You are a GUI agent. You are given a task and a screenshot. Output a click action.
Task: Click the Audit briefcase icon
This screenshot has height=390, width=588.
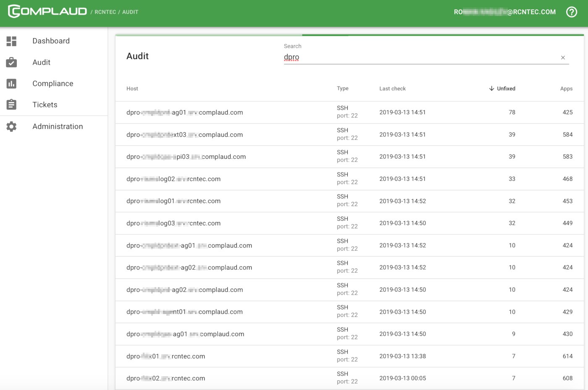click(11, 63)
